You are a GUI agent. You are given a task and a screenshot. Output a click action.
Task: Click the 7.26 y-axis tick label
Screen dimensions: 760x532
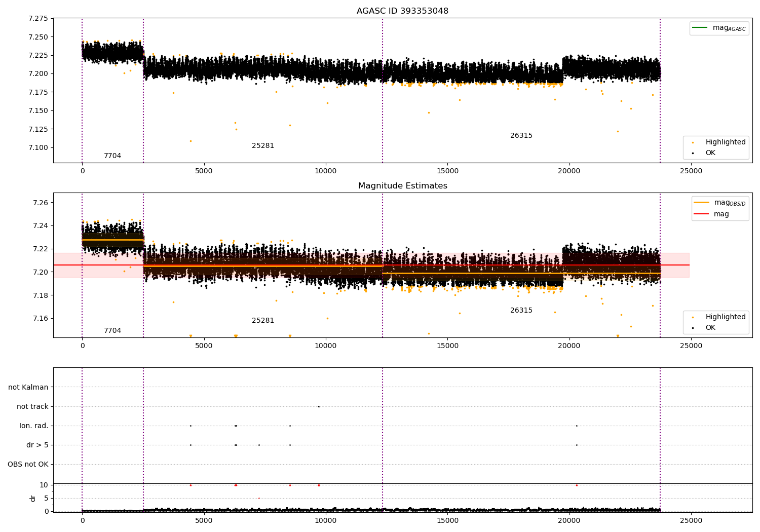(x=40, y=203)
